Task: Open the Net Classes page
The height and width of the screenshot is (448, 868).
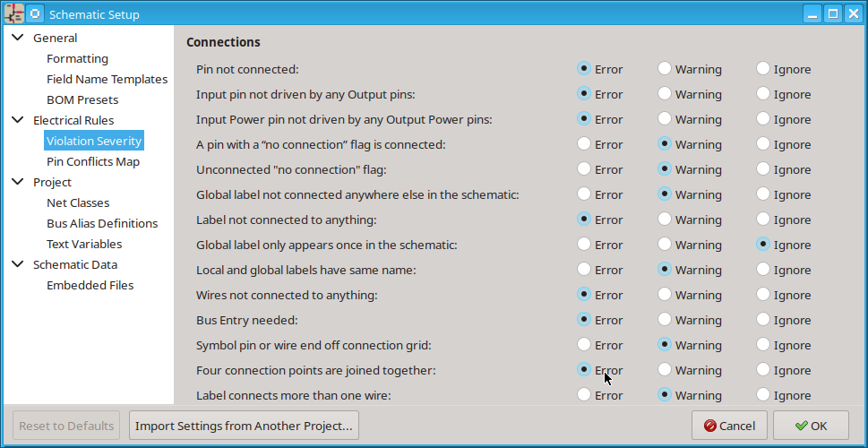Action: pyautogui.click(x=78, y=202)
